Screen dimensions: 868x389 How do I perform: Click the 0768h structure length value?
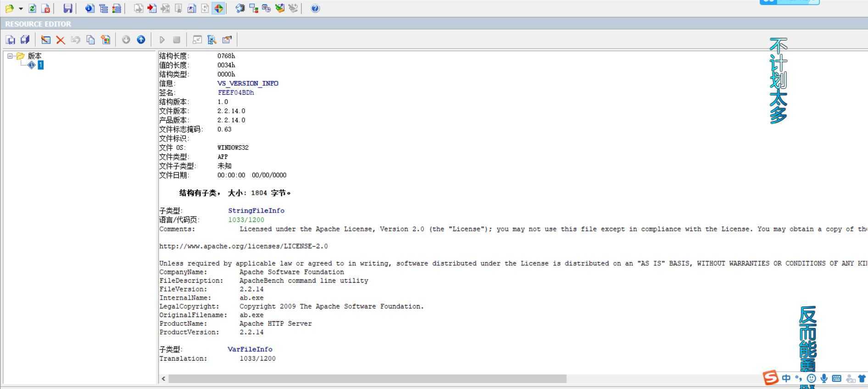(x=226, y=56)
